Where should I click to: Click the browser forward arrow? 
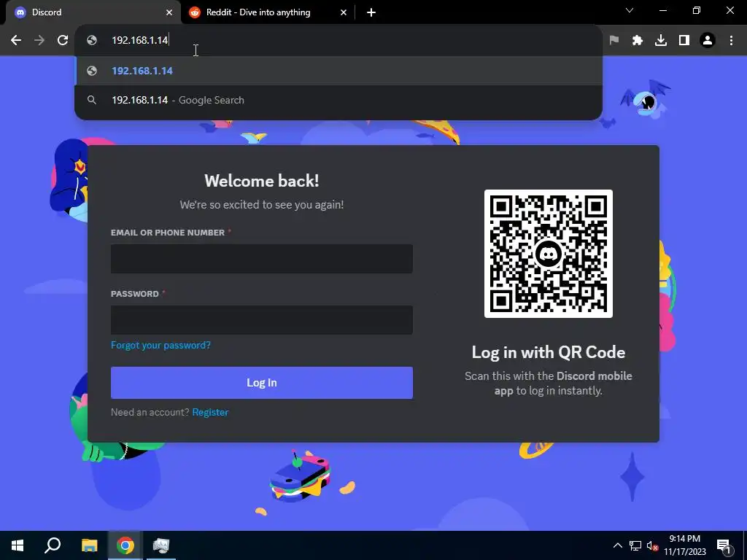click(x=39, y=41)
